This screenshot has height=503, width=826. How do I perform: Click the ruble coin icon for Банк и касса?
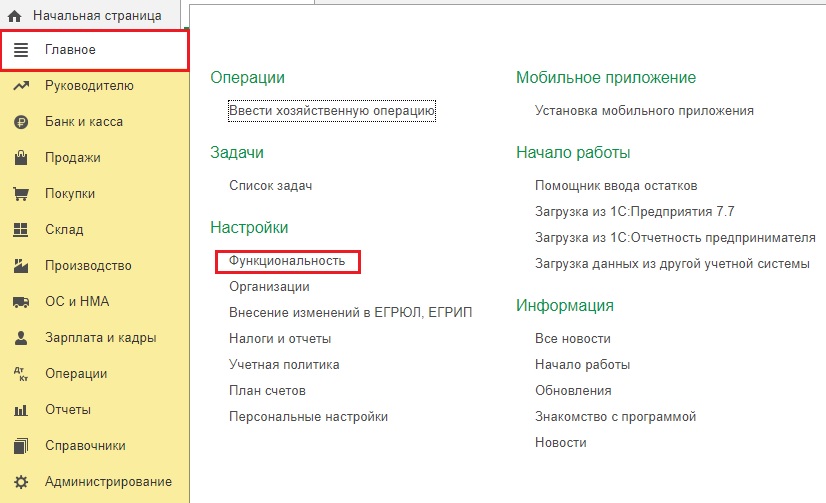20,122
